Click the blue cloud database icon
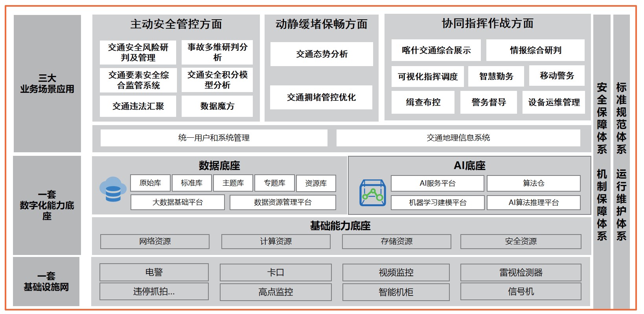Viewport: 644px width, 314px height. click(112, 189)
